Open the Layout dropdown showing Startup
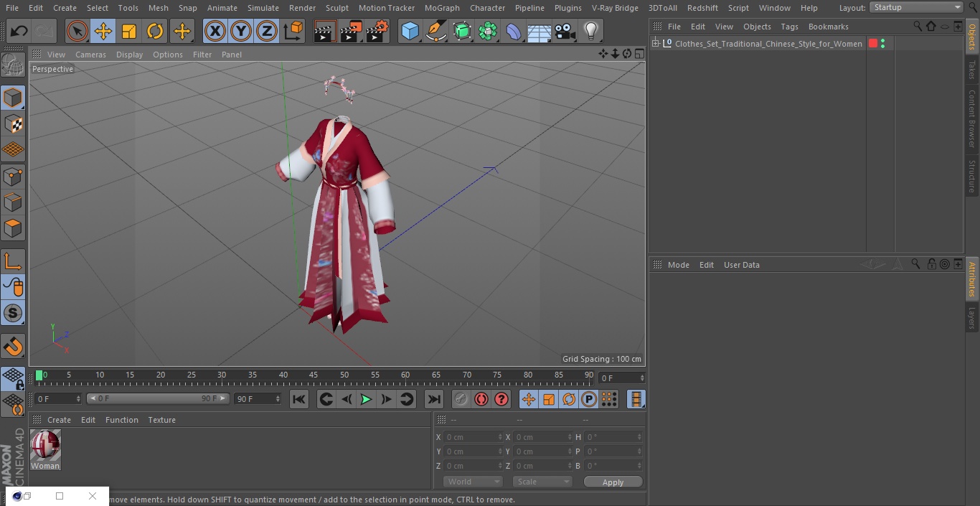The width and height of the screenshot is (980, 506). pyautogui.click(x=916, y=7)
